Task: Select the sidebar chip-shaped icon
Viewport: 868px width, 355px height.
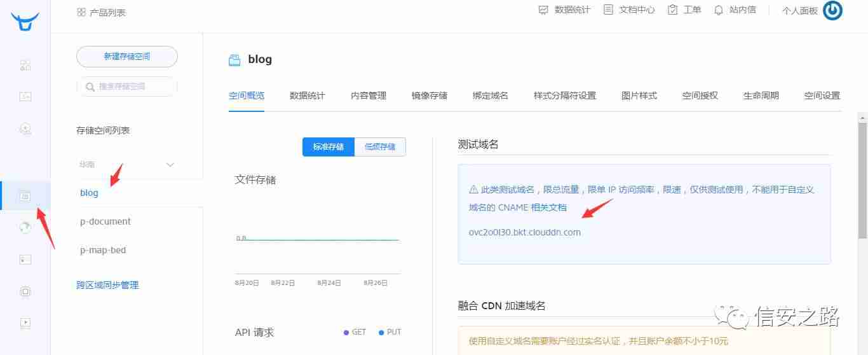Action: point(25,291)
